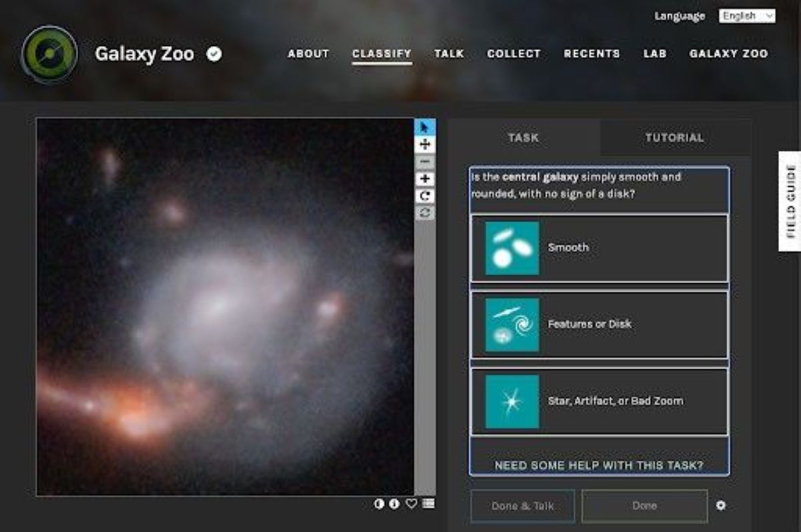Toggle invert colors on the image
801x532 pixels.
(x=379, y=503)
